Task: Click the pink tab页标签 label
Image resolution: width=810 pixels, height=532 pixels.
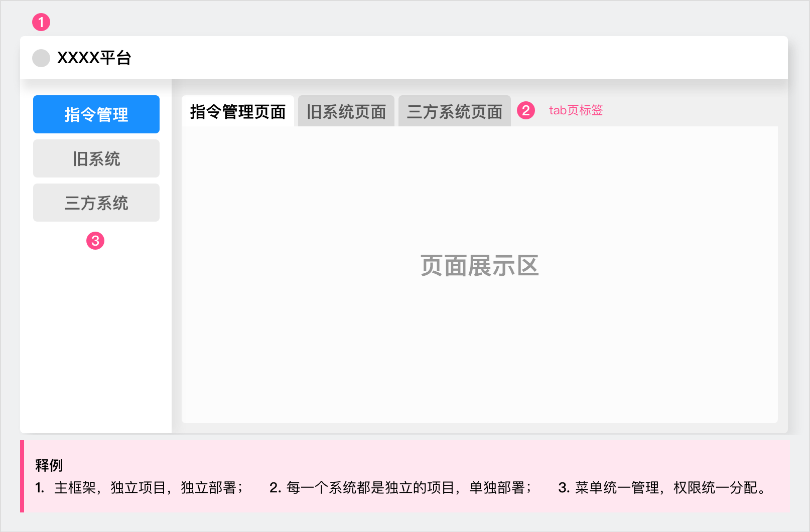Action: pyautogui.click(x=576, y=111)
